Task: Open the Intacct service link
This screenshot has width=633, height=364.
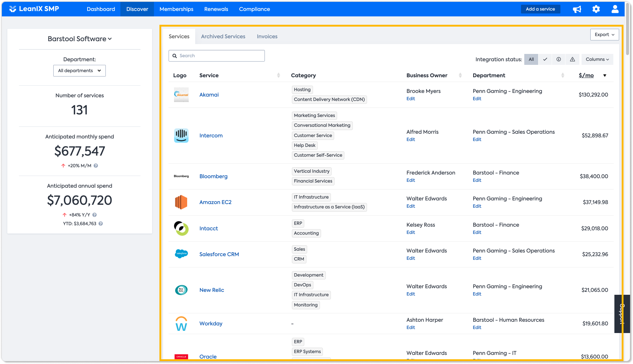Action: click(209, 228)
